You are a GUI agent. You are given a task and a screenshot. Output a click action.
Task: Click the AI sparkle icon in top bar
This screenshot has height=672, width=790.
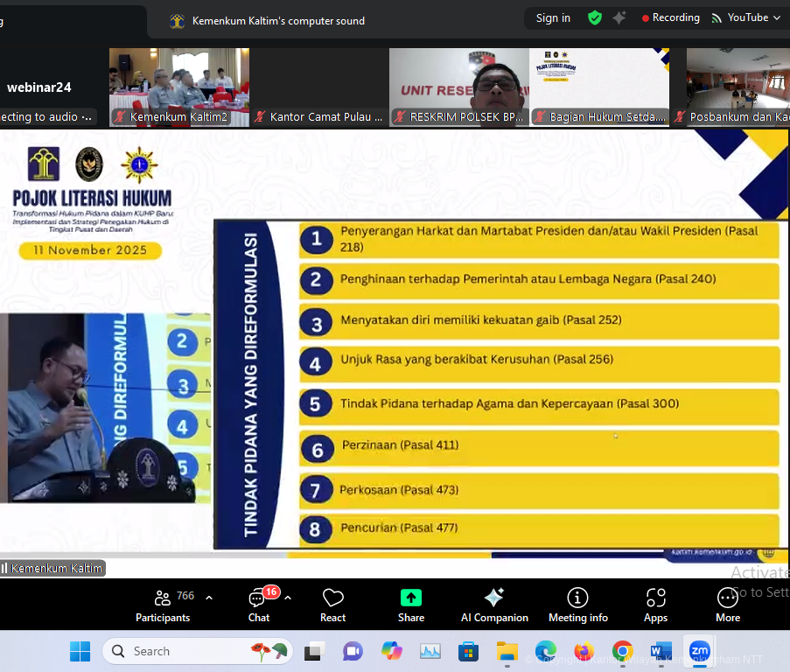(x=619, y=17)
